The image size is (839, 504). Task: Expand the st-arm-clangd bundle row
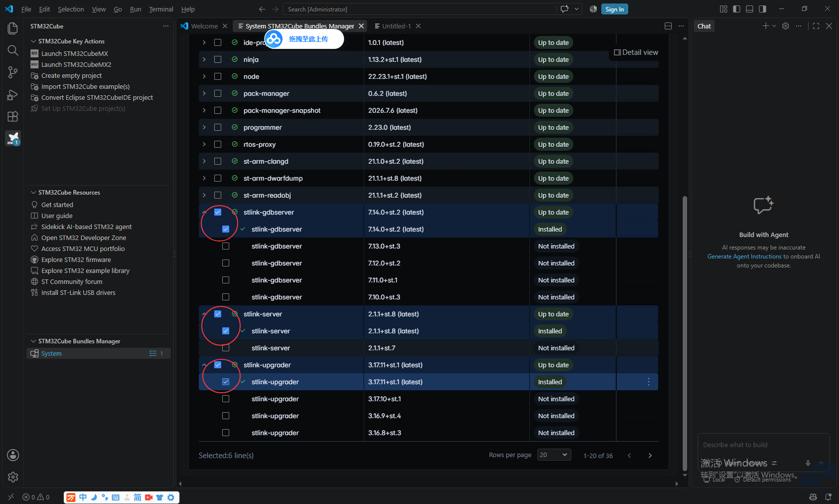[x=204, y=161]
